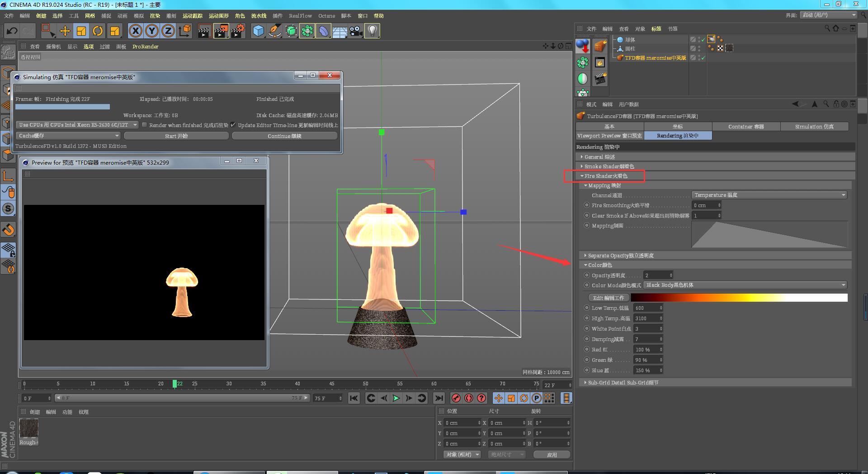Select the Rotate tool icon
Screen dimensions: 868x474
pos(98,31)
